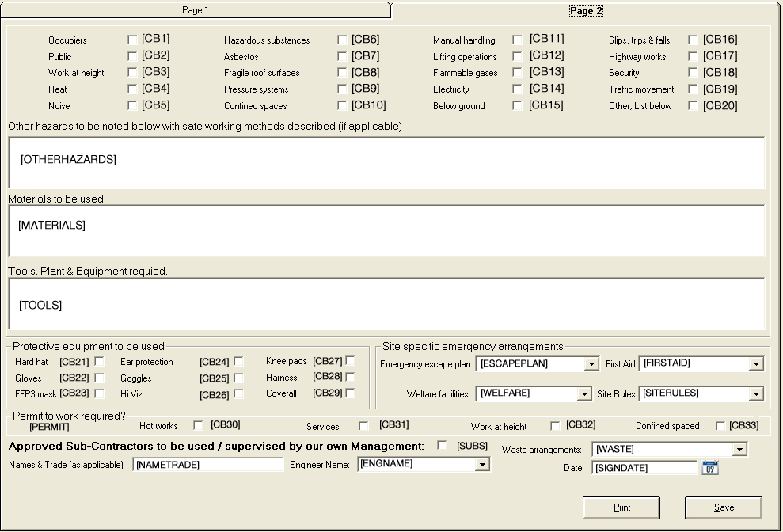Toggle the Below ground checkbox

click(x=517, y=105)
